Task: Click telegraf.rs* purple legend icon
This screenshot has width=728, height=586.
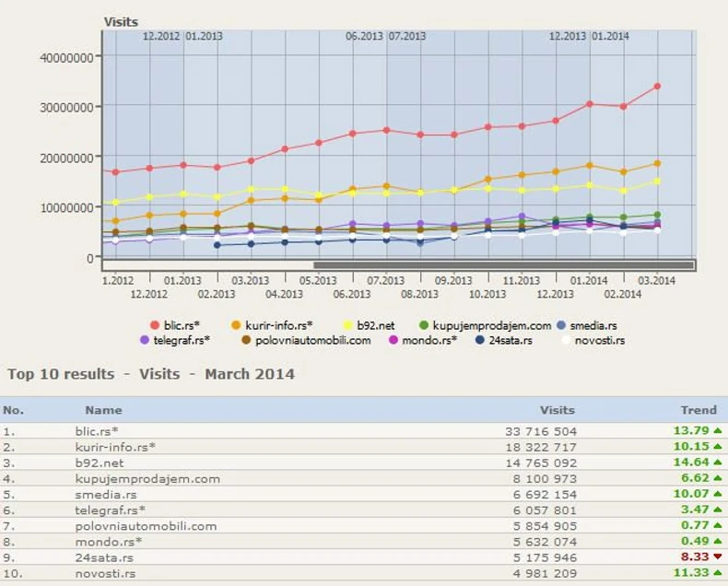Action: pyautogui.click(x=145, y=341)
